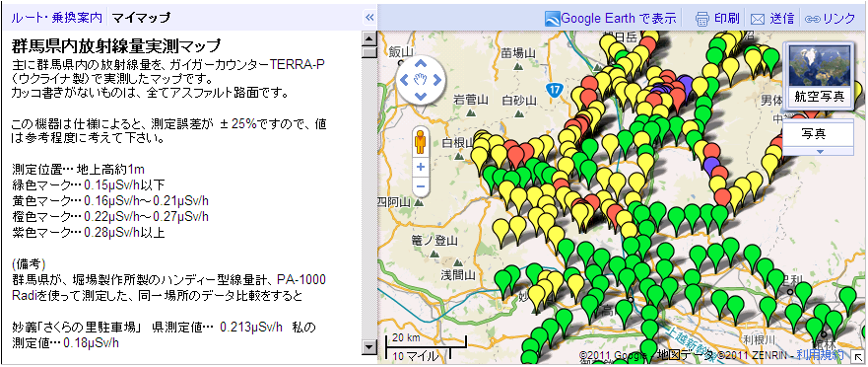
Task: Pan the map down with arrow control
Action: tap(420, 96)
